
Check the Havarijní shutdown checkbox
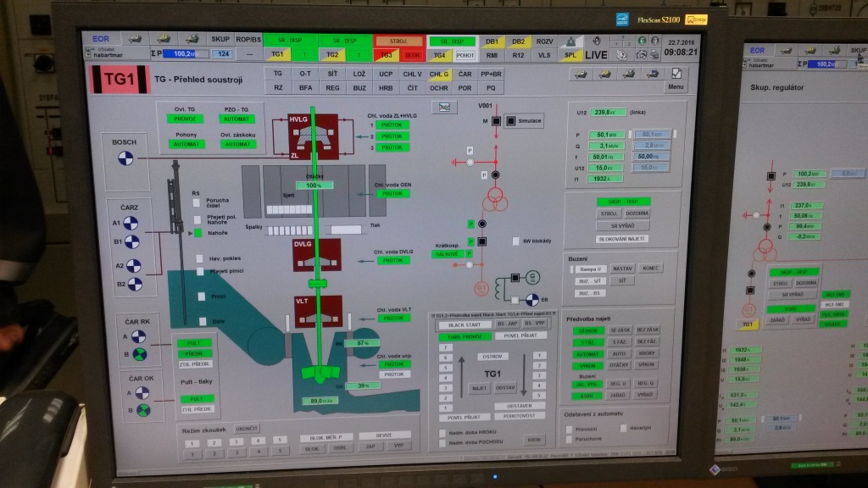(624, 428)
